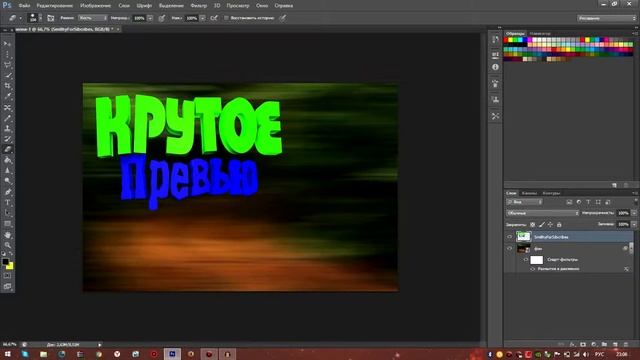Toggle motion blur filter visibility eye
The height and width of the screenshot is (360, 640).
point(533,269)
